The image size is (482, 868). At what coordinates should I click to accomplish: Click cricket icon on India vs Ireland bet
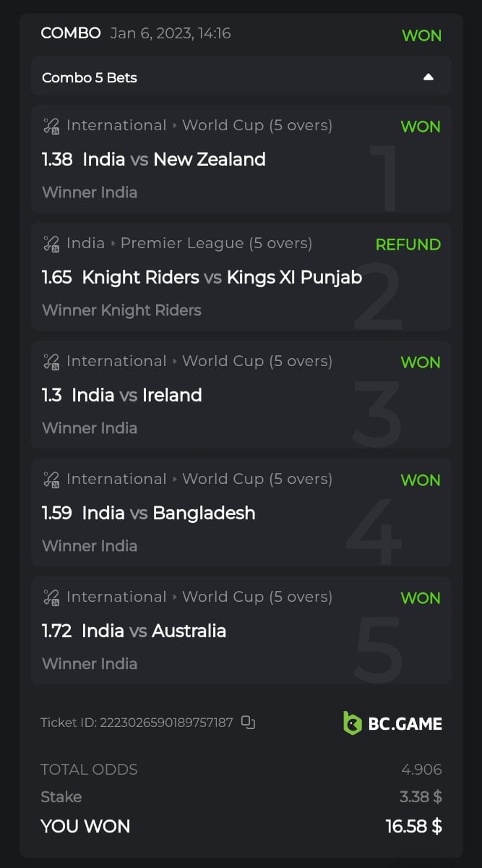pos(51,362)
